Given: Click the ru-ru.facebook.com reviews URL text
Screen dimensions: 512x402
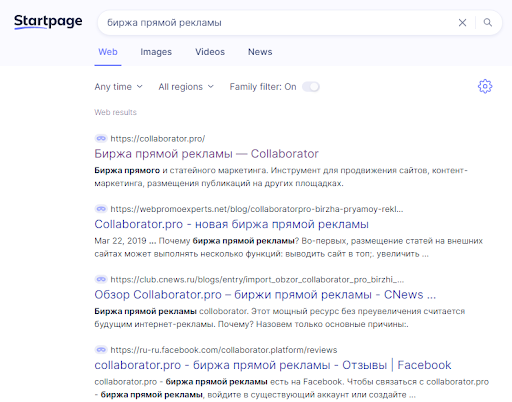Looking at the screenshot, I should [x=224, y=350].
